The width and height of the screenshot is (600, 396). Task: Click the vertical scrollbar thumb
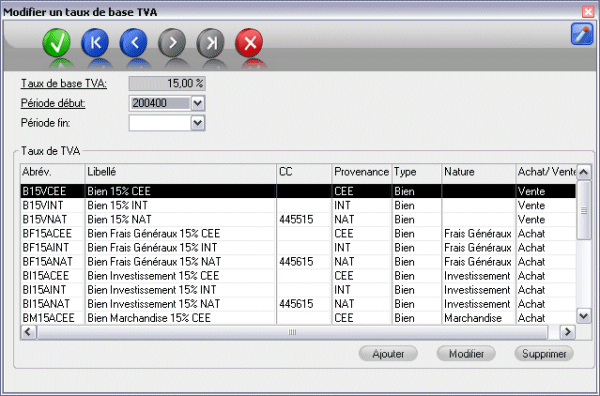(584, 210)
